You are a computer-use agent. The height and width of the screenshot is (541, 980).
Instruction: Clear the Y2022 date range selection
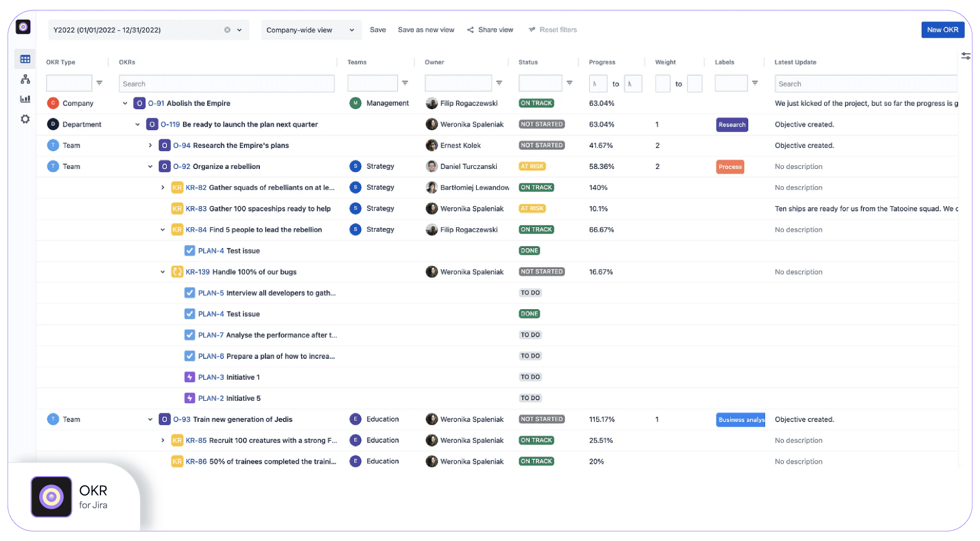pos(227,30)
